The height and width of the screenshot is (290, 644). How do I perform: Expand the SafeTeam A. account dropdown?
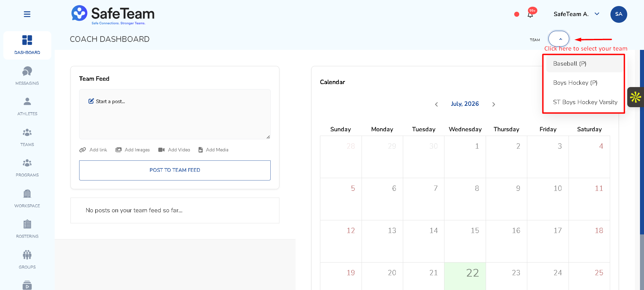tap(597, 14)
